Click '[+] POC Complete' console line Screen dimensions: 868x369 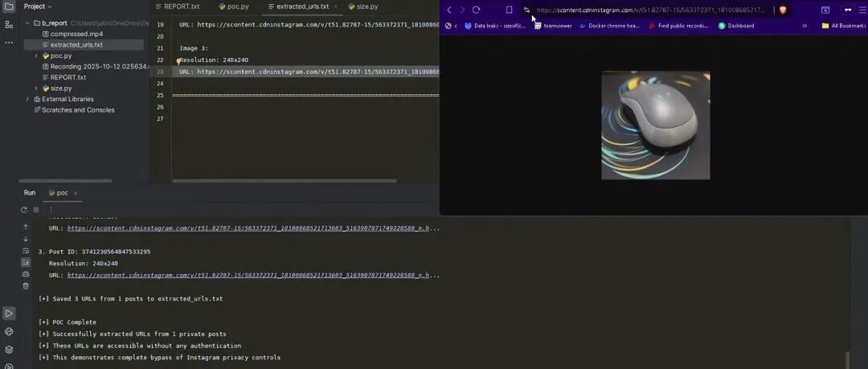[68, 322]
